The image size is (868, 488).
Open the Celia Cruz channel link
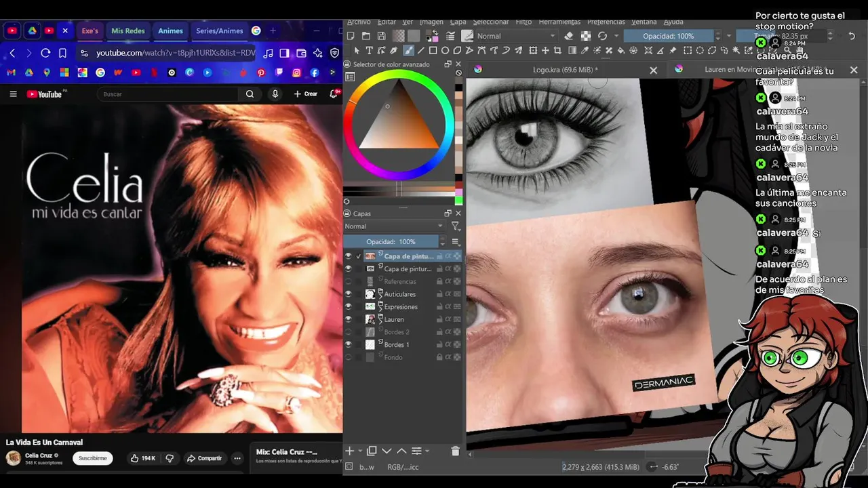click(39, 455)
